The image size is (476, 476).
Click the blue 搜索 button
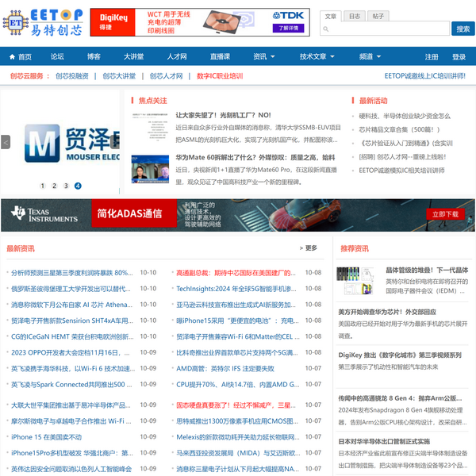click(463, 29)
